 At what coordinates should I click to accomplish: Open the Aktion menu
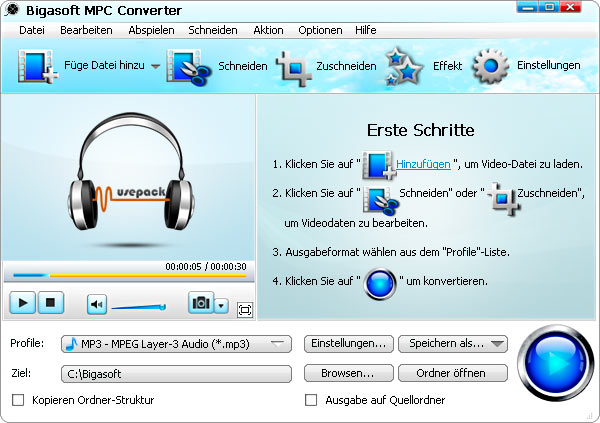268,30
